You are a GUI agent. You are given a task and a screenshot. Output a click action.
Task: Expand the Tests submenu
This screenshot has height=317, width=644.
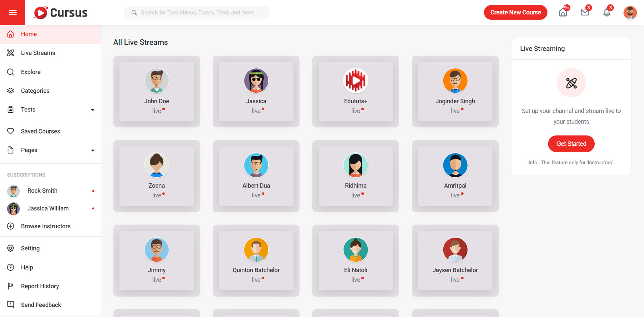(x=92, y=110)
